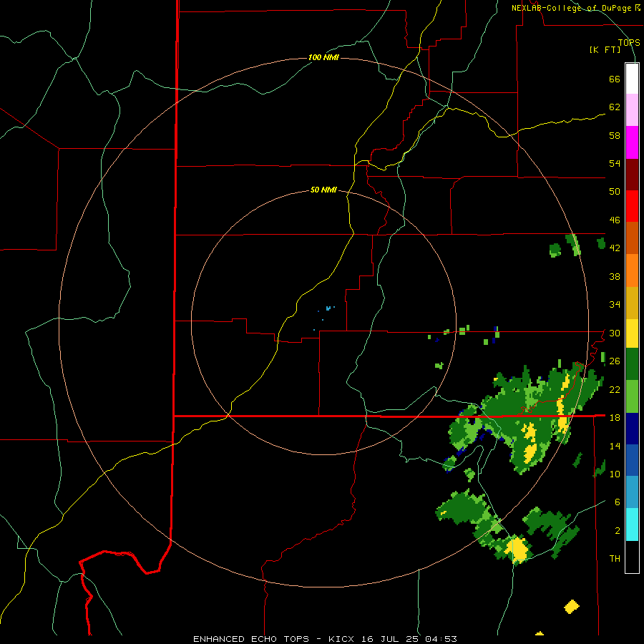644x644 pixels.
Task: Click the yellow 30 legend swatch
Action: click(x=632, y=333)
